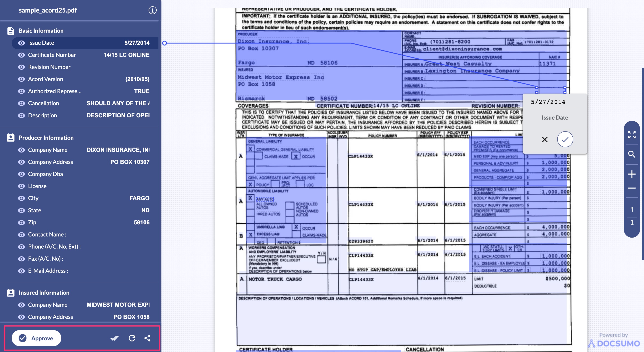Select the 58106 zip value
644x352 pixels.
pyautogui.click(x=142, y=223)
